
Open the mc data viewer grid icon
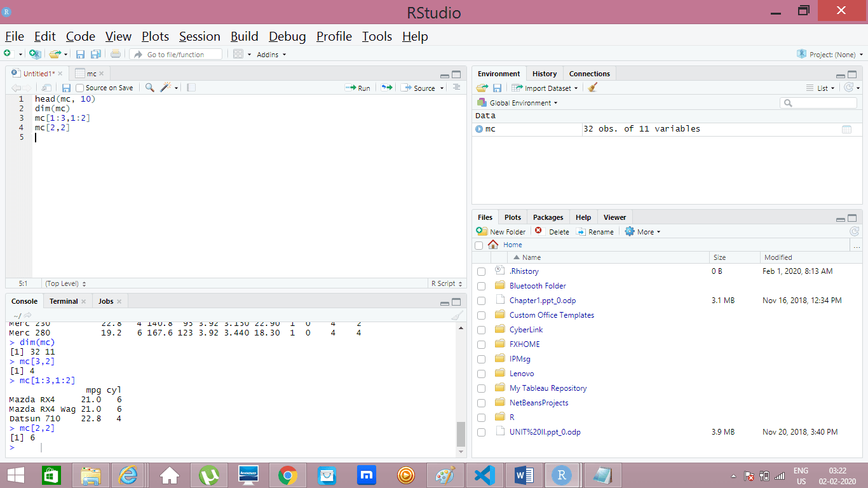coord(846,129)
